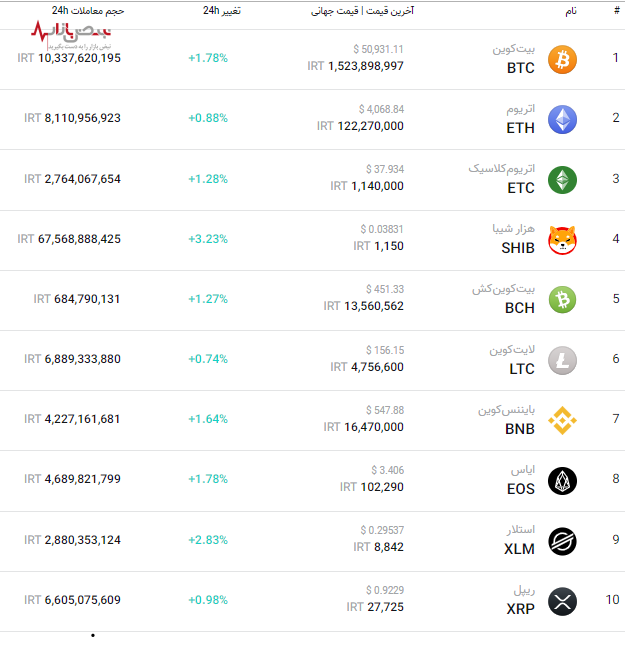Viewport: 625px width, 645px height.
Task: Click the Ethereum ETH diamond icon
Action: (562, 119)
